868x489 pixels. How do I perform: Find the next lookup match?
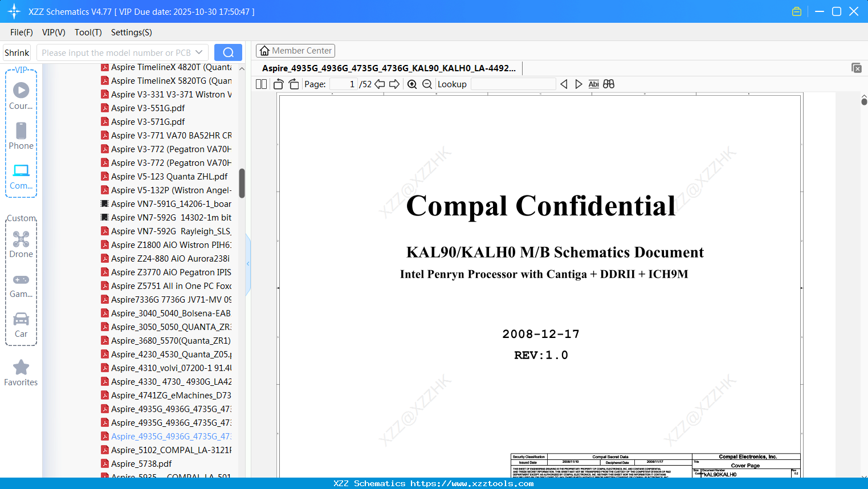(x=578, y=84)
